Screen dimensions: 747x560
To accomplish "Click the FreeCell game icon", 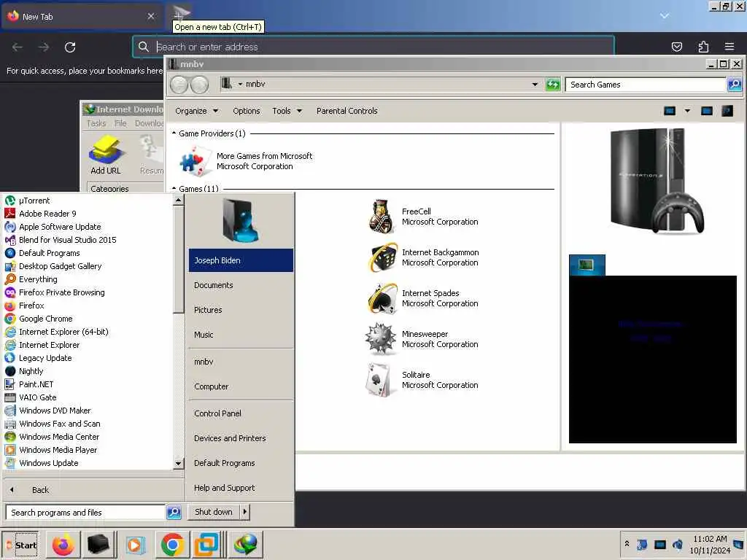I will [381, 216].
